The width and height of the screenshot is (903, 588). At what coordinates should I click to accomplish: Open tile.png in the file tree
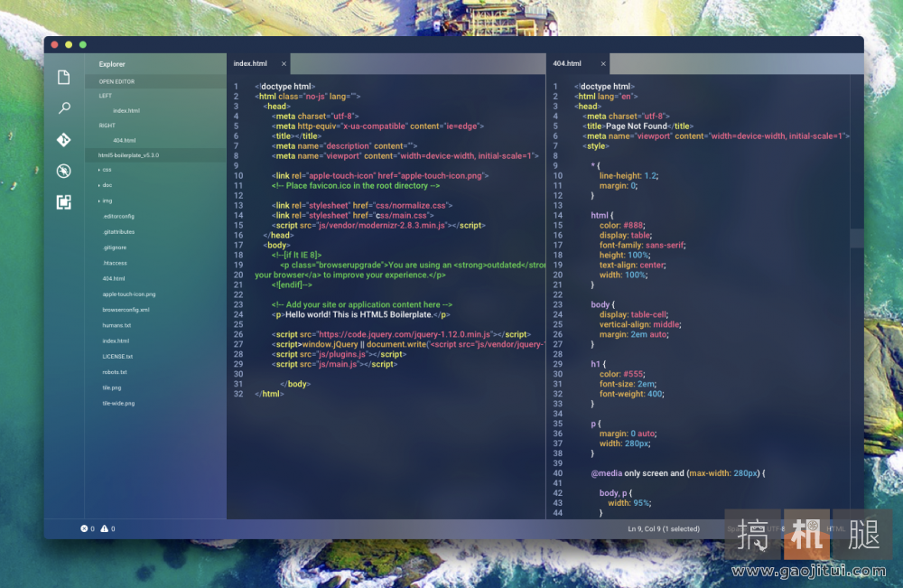click(x=112, y=387)
